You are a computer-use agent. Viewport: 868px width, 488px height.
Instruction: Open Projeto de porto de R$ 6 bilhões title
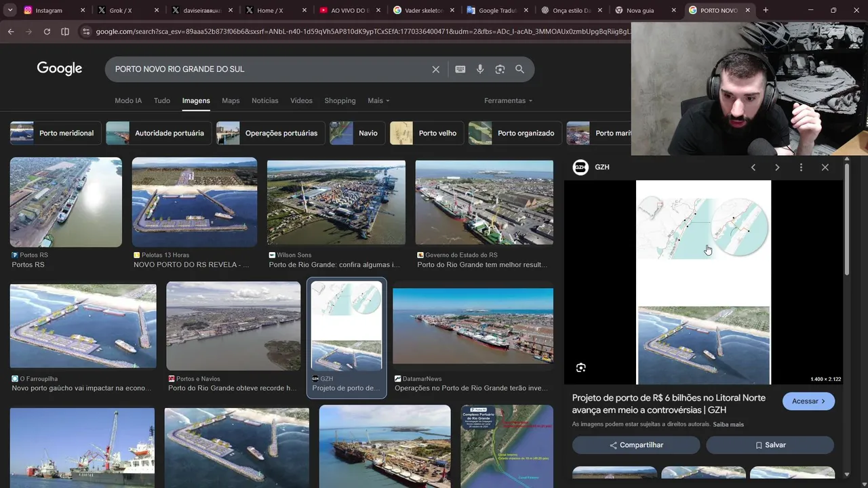coord(669,404)
